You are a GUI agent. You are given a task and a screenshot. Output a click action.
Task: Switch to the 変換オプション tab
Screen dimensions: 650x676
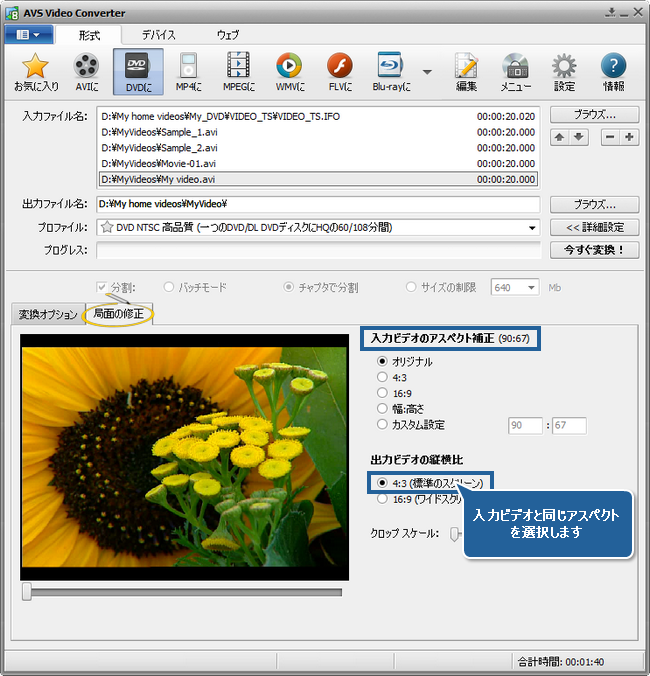[x=47, y=315]
